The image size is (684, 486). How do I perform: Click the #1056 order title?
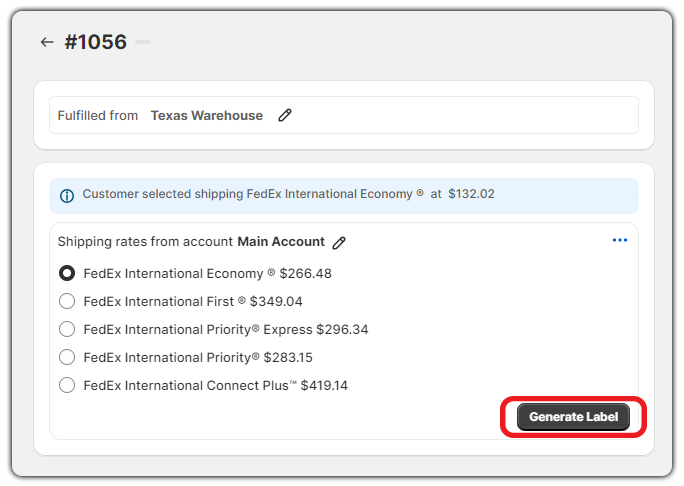(96, 42)
